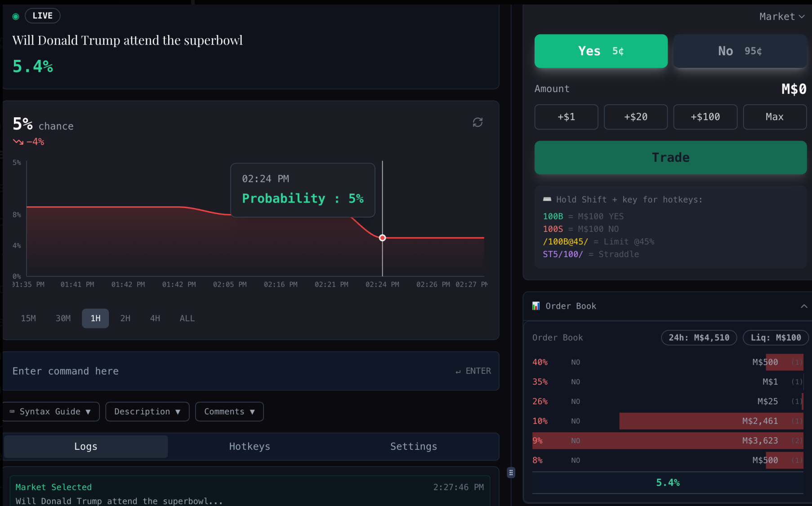Open the Market order type dropdown
This screenshot has height=506, width=812.
click(x=781, y=17)
